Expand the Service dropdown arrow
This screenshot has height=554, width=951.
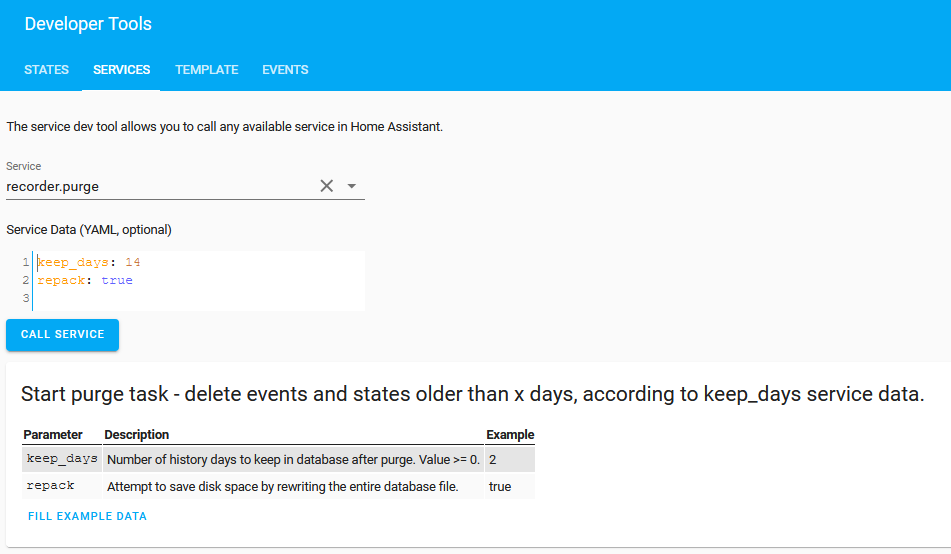pos(351,186)
